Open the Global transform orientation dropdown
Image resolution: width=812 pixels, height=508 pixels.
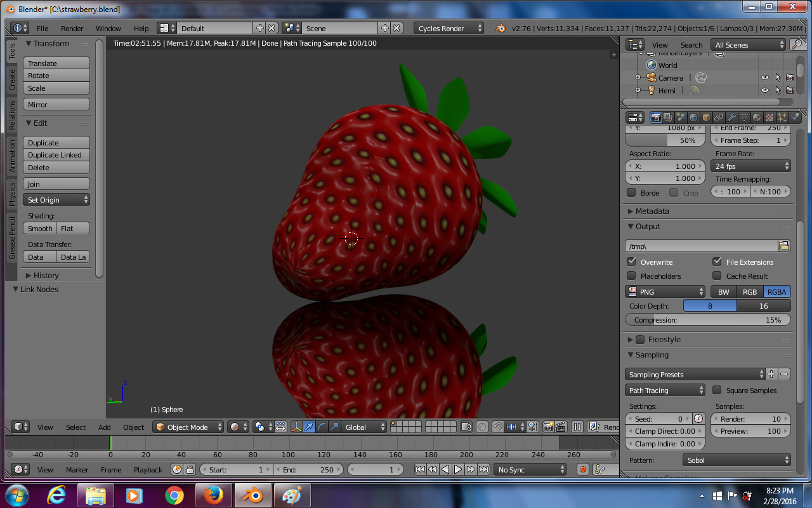coord(363,427)
